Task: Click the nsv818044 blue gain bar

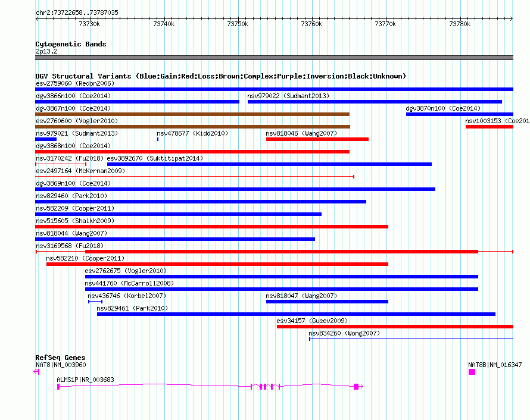Action: click(x=175, y=239)
